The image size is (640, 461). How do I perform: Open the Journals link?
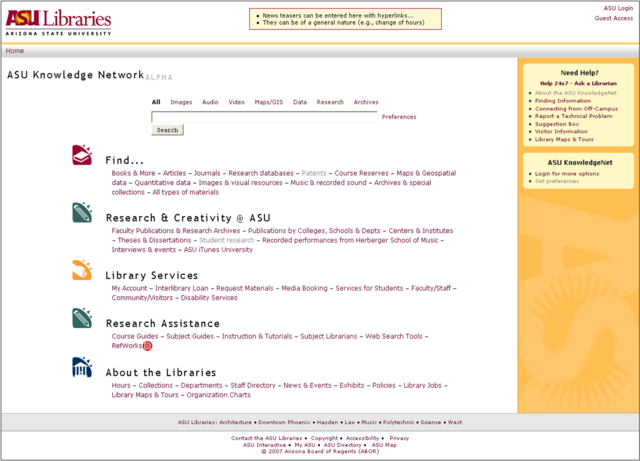tap(207, 173)
